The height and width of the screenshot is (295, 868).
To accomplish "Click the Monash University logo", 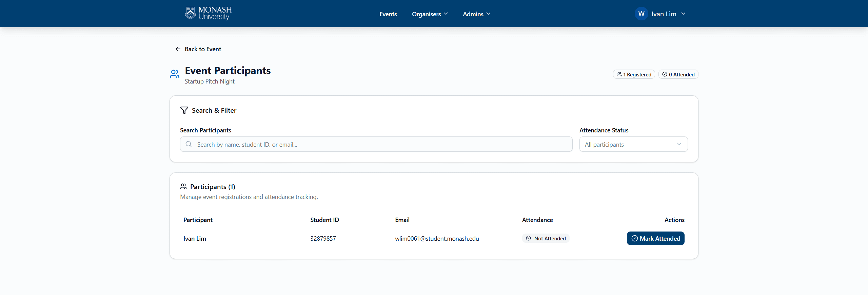I will (x=208, y=14).
